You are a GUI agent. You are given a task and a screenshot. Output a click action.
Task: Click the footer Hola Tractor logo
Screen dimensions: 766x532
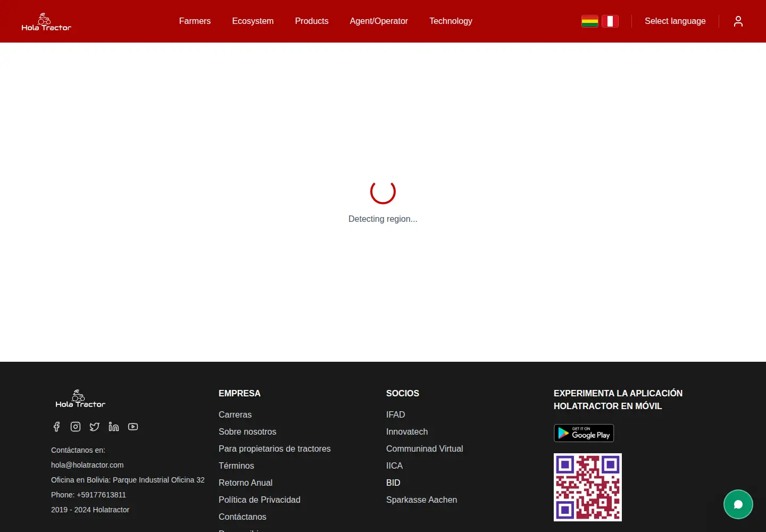pos(80,399)
